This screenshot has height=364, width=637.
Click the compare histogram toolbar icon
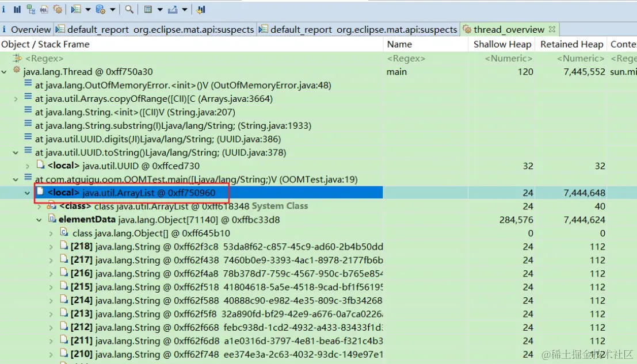tap(201, 9)
